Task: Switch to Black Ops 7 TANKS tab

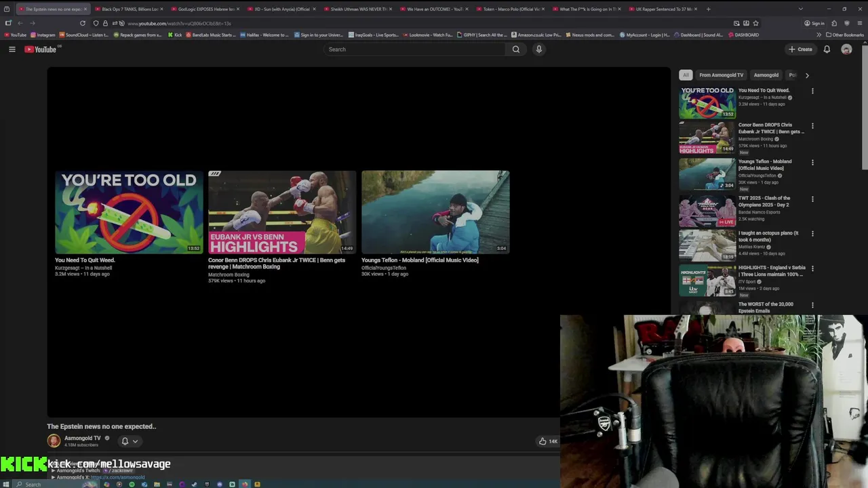Action: (x=129, y=9)
